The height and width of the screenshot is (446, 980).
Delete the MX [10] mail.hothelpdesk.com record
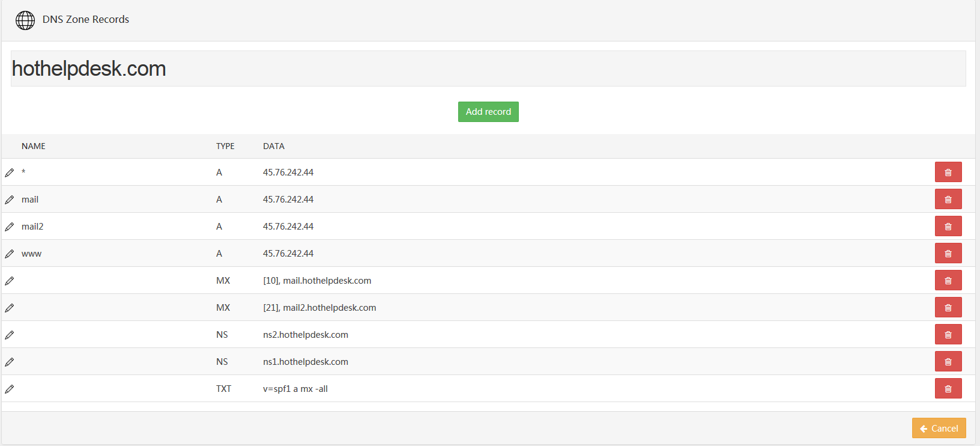[948, 280]
